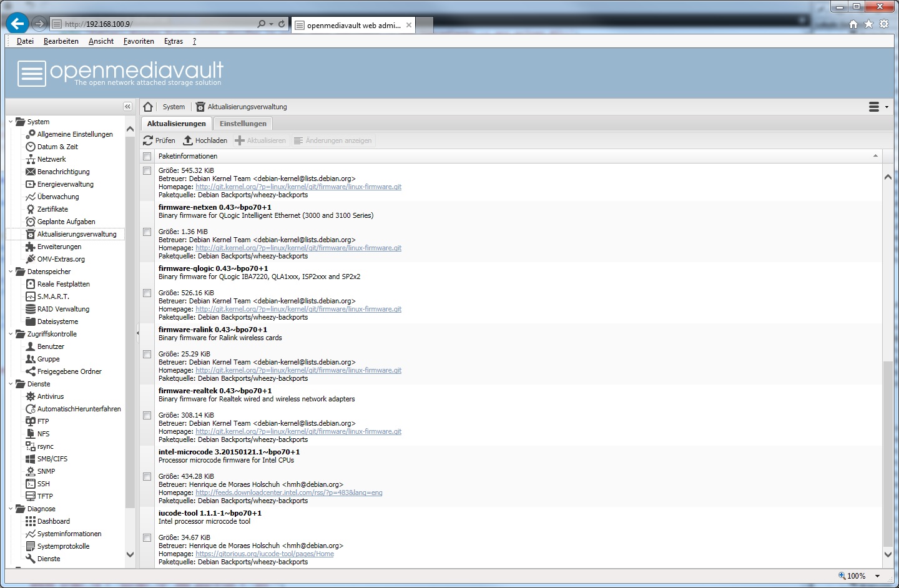Image resolution: width=899 pixels, height=588 pixels.
Task: Open Erweiterungen puzzle icon
Action: pyautogui.click(x=30, y=247)
